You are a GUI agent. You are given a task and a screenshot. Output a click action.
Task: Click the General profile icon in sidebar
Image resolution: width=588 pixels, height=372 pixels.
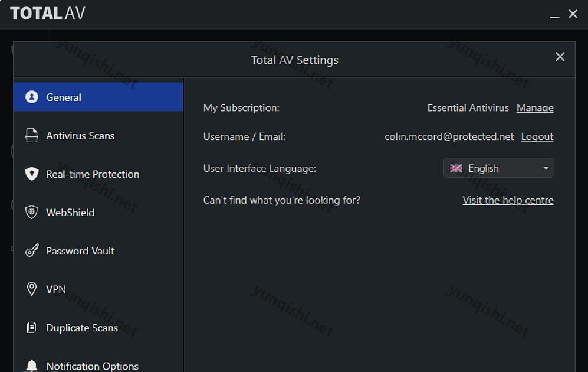[32, 97]
